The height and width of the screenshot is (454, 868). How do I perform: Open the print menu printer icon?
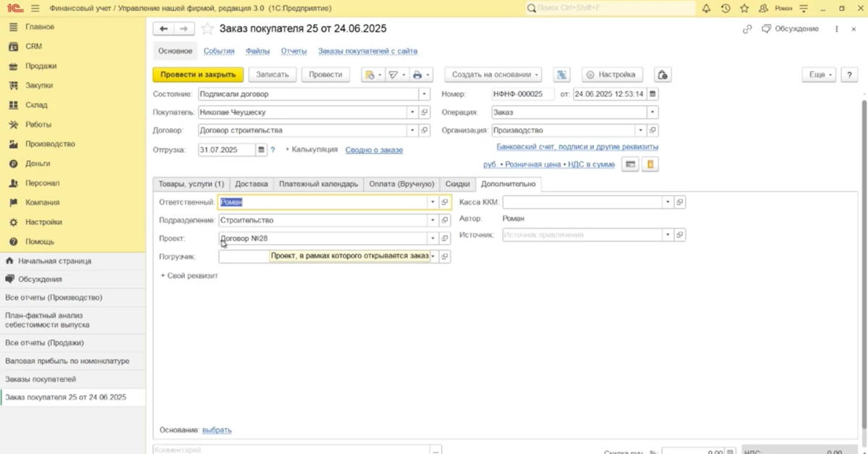pos(420,75)
